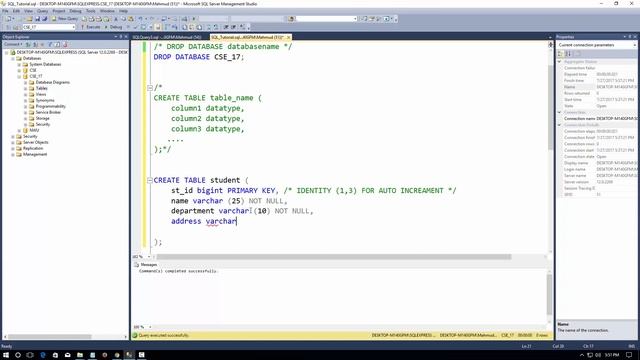Click the Debug toolbar button

click(113, 27)
